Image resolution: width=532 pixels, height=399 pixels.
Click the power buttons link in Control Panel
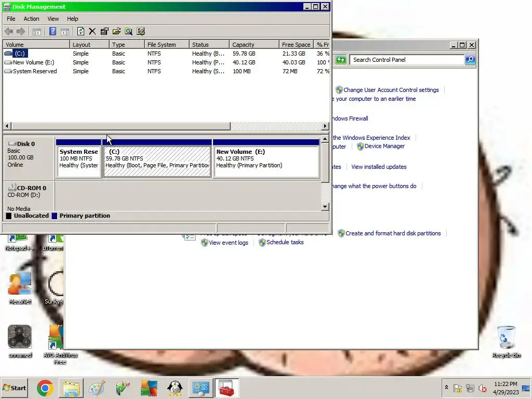coord(374,186)
